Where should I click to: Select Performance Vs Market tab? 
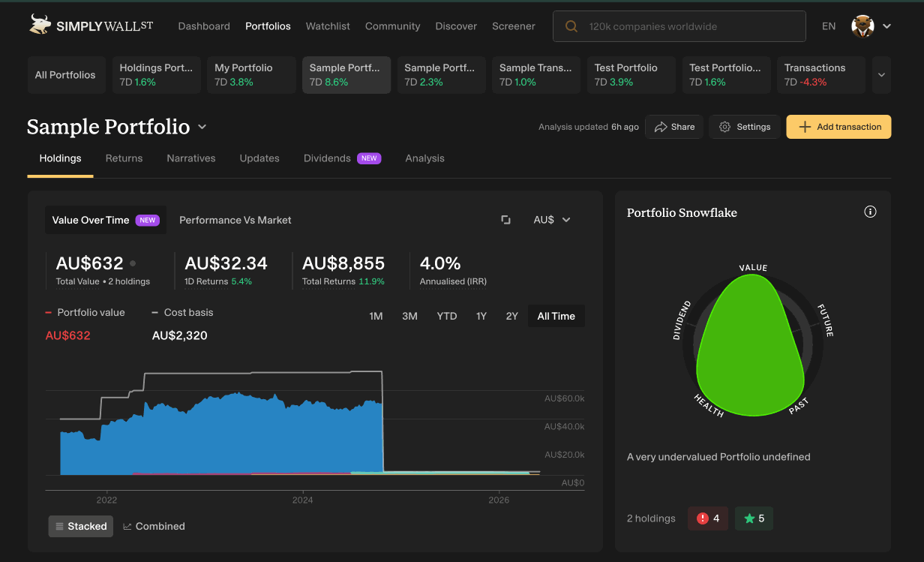235,220
